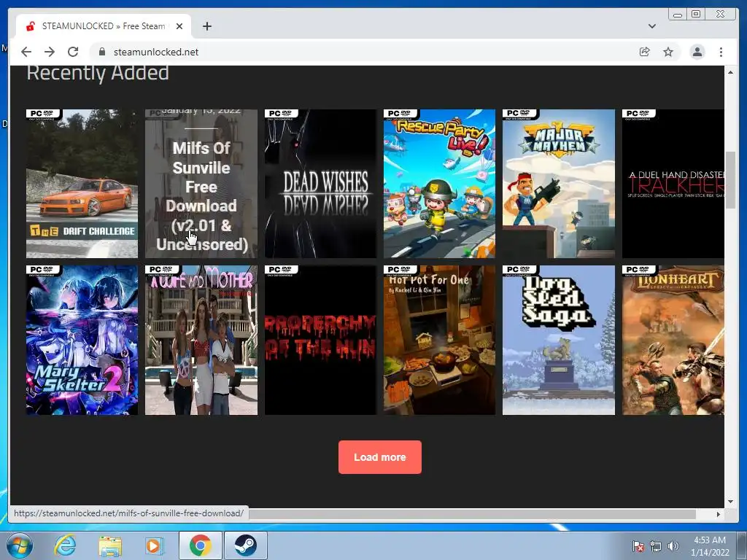Close the STEAMUNLOCKED tab
Viewport: 747px width, 560px height.
point(179,26)
